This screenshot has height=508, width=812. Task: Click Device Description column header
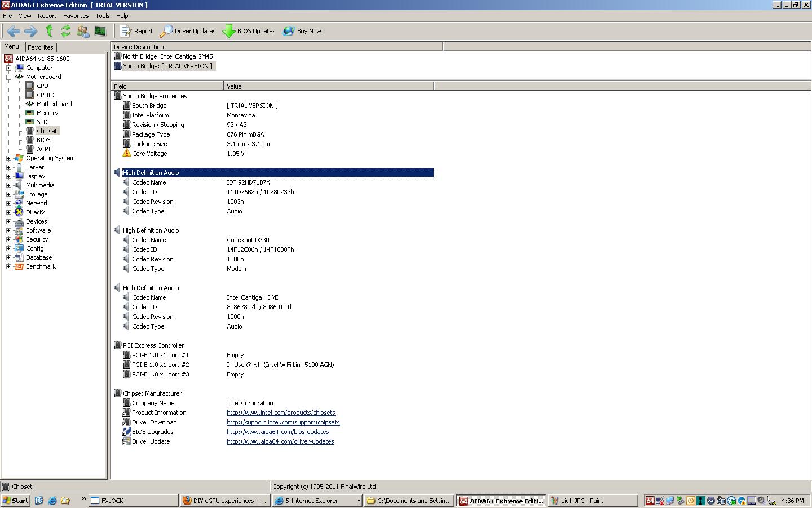277,47
